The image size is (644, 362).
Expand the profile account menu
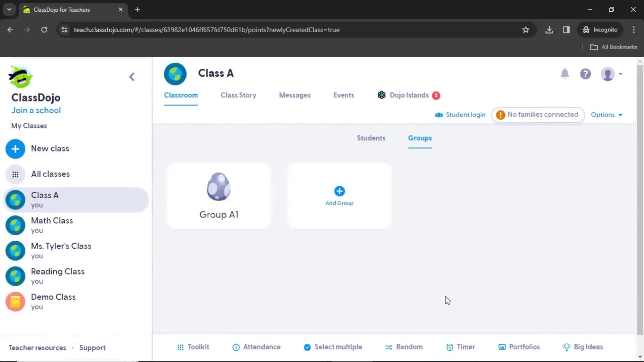[612, 74]
